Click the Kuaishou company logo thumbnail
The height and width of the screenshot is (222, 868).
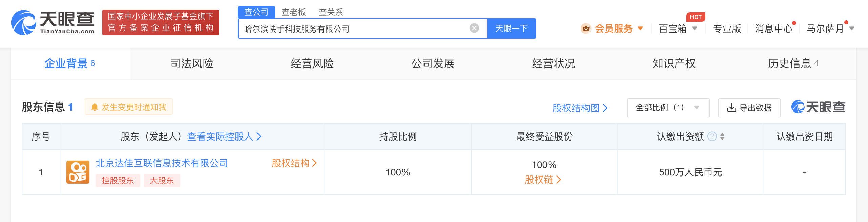tap(78, 172)
